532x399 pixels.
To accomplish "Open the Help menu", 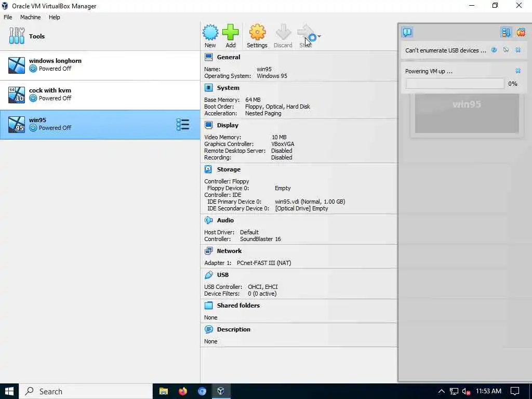I will (x=54, y=17).
